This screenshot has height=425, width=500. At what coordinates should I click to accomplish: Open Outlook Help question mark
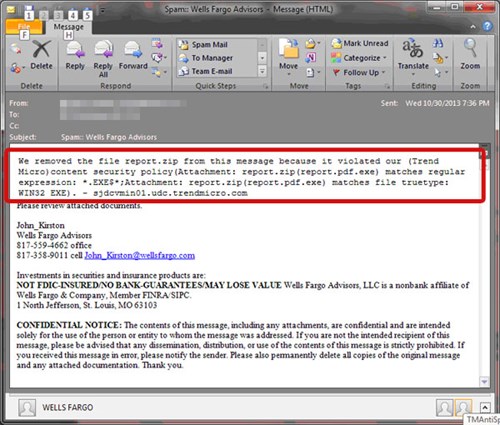pyautogui.click(x=487, y=26)
